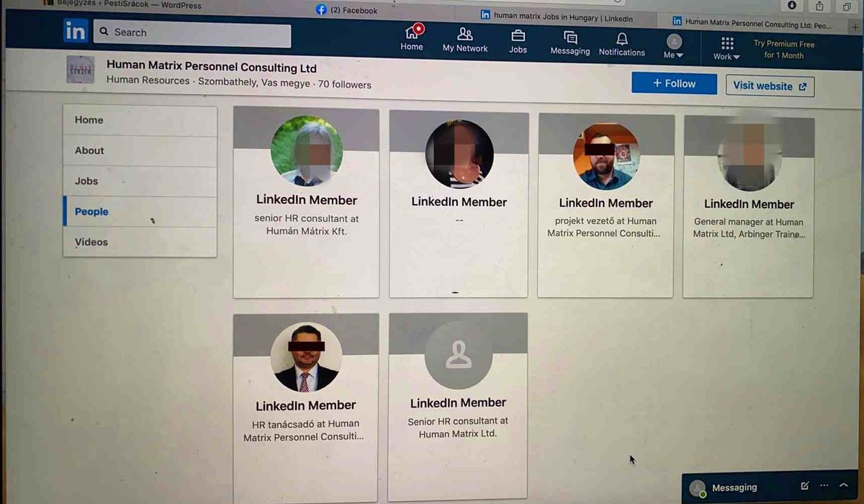Expand the Work apps menu
Viewport: 864px width, 504px height.
(x=726, y=49)
